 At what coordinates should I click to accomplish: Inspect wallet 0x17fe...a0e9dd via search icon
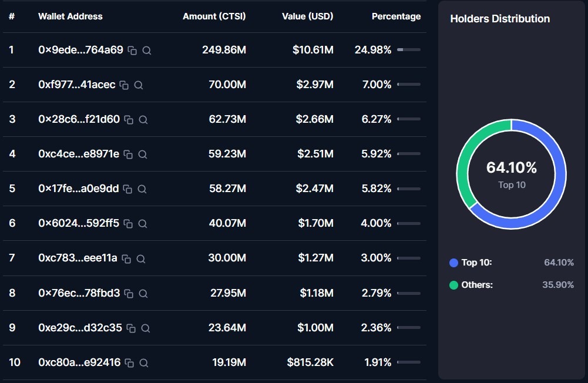pos(142,189)
